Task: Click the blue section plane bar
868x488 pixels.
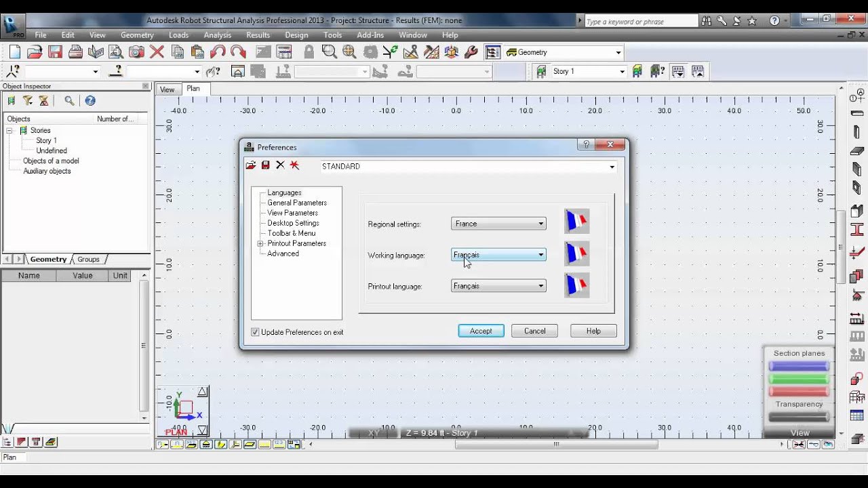Action: pyautogui.click(x=799, y=367)
